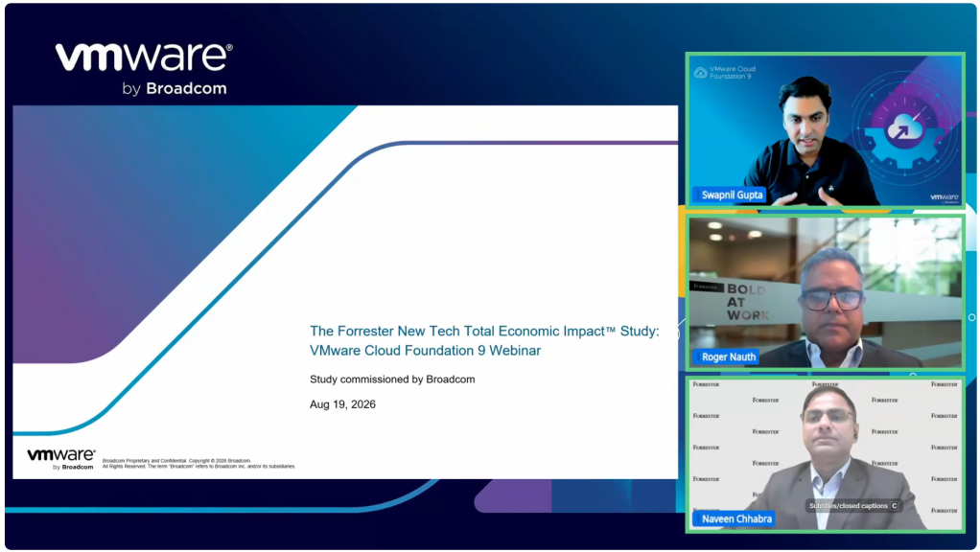Select Roger Nauth's video thumbnail
Screen dimensions: 980x552
(825, 292)
